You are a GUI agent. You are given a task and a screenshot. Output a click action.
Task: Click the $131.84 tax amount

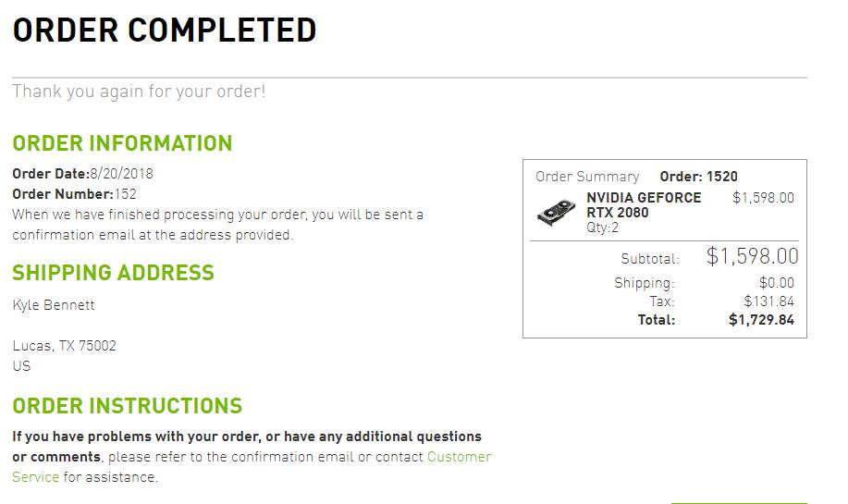pyautogui.click(x=768, y=301)
